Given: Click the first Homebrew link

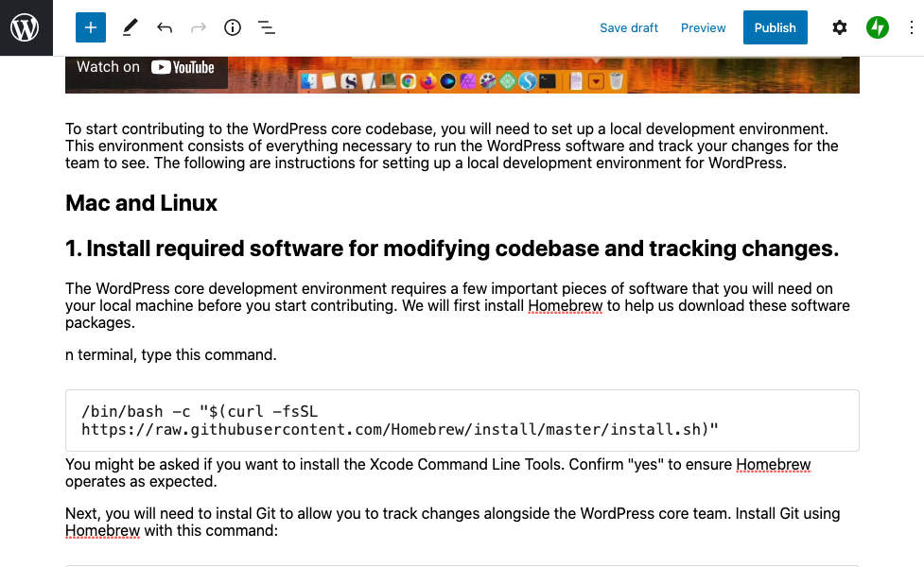Looking at the screenshot, I should 566,305.
